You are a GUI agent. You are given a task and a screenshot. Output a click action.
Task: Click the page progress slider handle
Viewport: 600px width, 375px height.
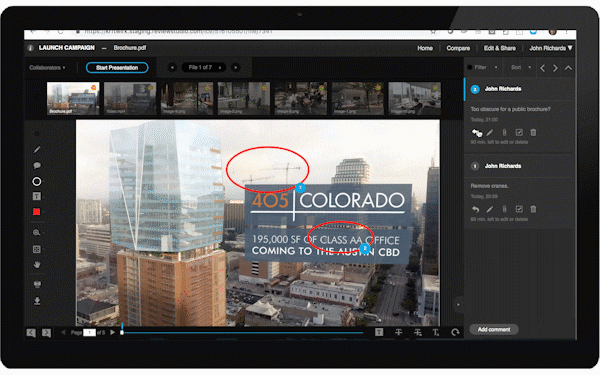click(122, 333)
